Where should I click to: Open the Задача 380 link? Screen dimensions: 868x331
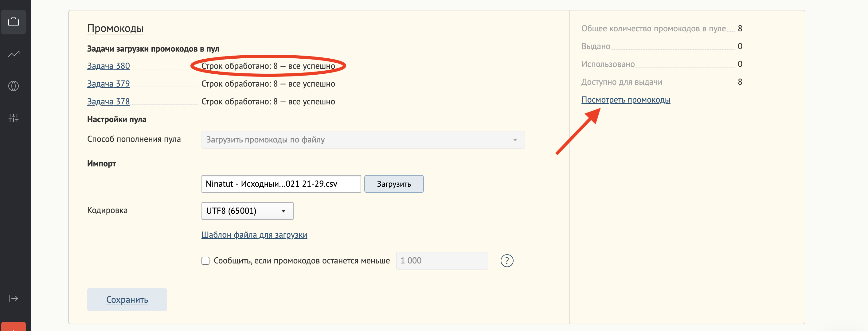pos(108,66)
